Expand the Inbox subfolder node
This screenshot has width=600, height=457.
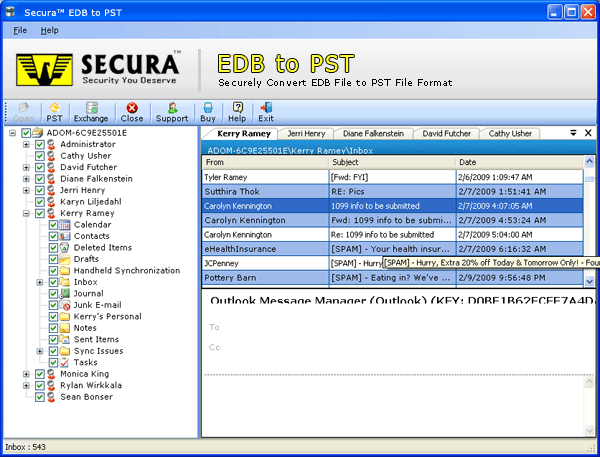[x=40, y=282]
